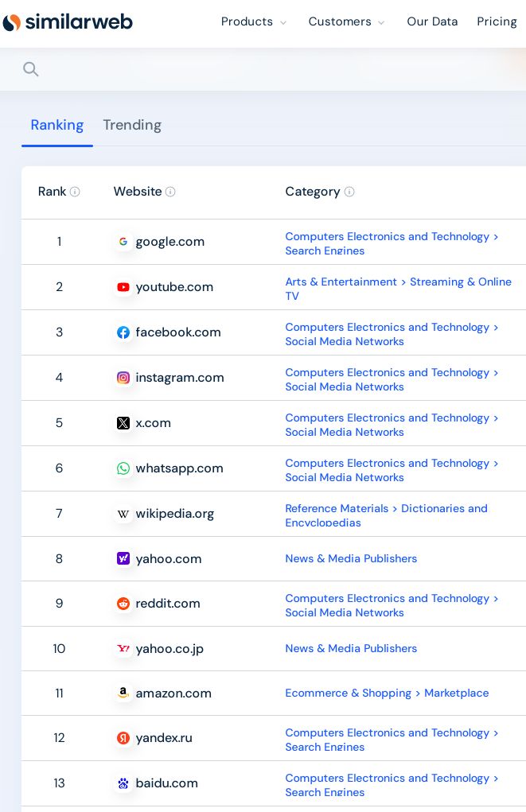Open the Ecommerce & Shopping category link
526x812 pixels.
click(349, 693)
